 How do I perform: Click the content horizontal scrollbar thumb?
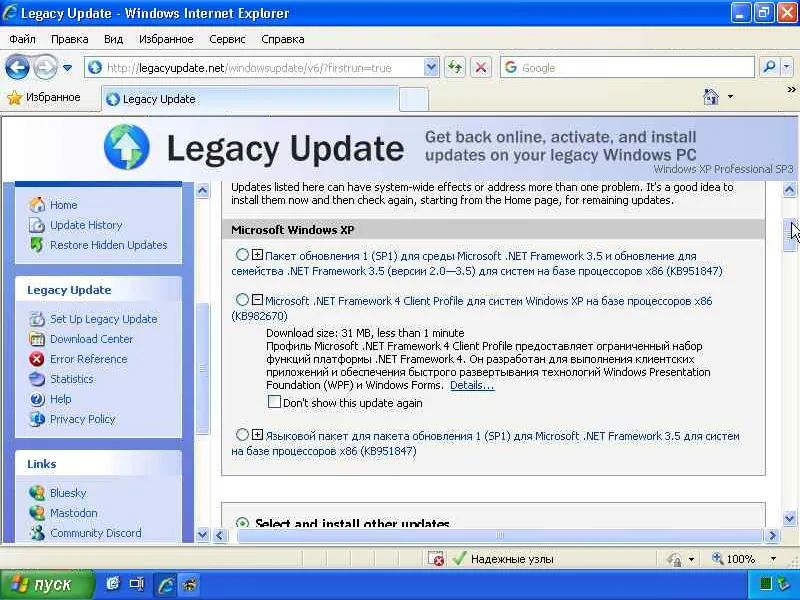pos(499,535)
